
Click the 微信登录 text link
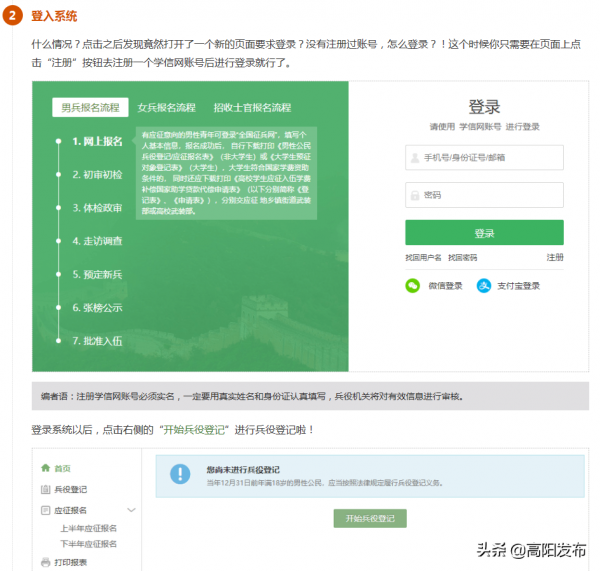tap(445, 286)
